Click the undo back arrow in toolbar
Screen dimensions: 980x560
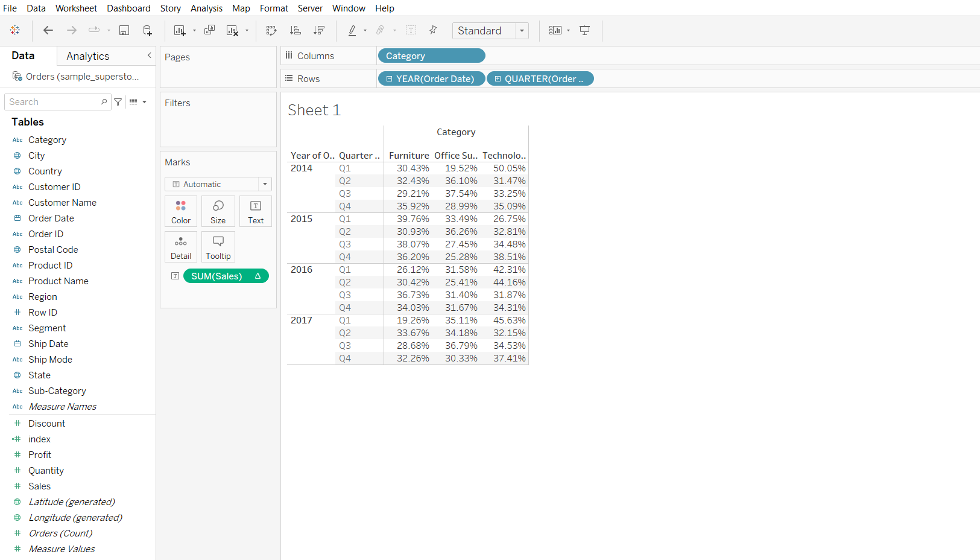coord(48,30)
